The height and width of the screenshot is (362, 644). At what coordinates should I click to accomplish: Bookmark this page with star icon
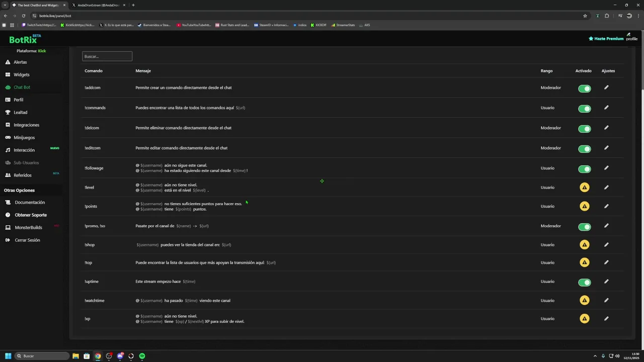coord(585,16)
